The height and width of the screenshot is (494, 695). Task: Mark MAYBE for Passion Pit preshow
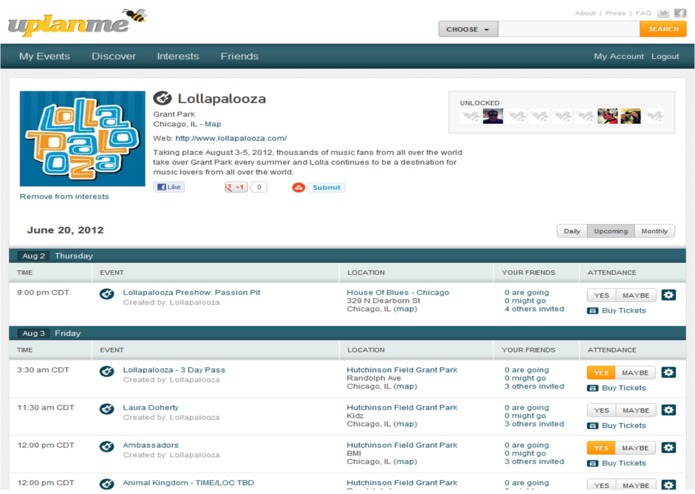coord(636,296)
